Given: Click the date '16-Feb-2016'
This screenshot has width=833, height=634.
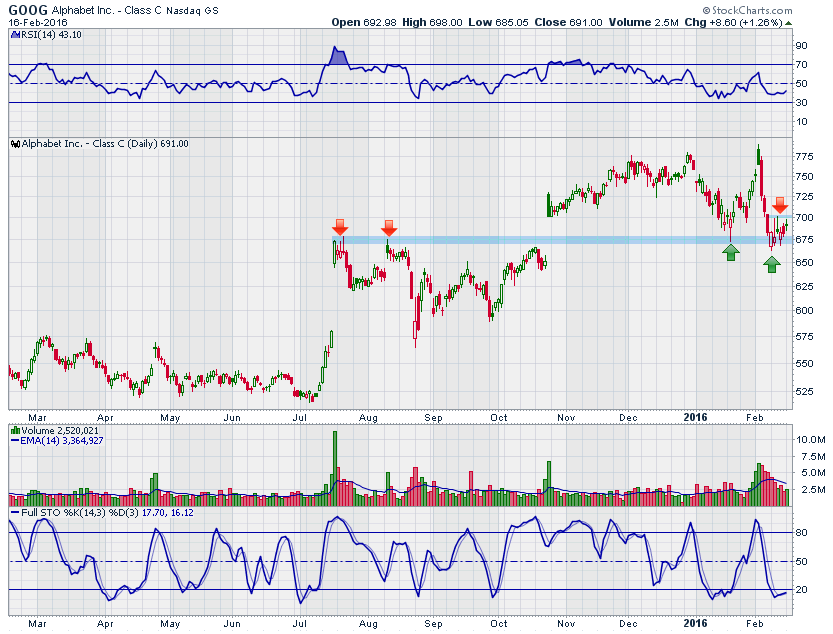Looking at the screenshot, I should click(38, 23).
